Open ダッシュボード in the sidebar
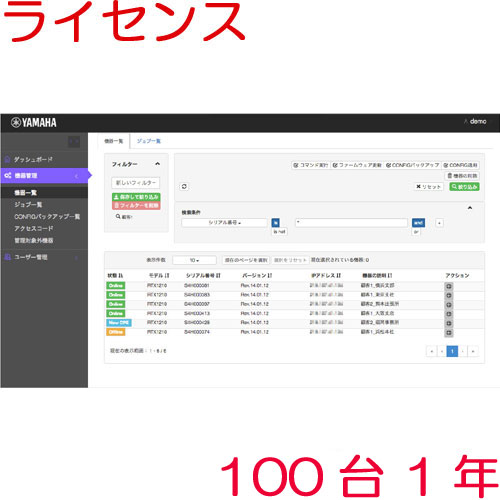Screen dimensions: 500x500 33,159
